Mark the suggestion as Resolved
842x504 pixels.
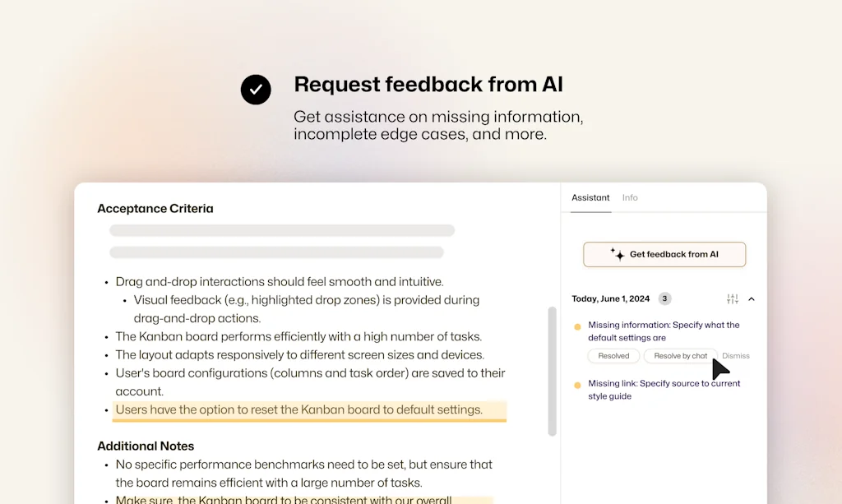pos(613,355)
